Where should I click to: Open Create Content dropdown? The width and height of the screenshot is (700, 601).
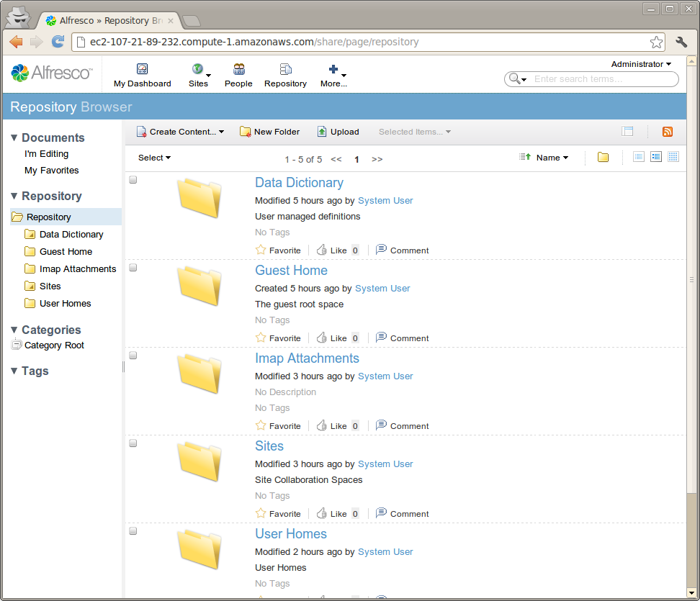coord(180,132)
